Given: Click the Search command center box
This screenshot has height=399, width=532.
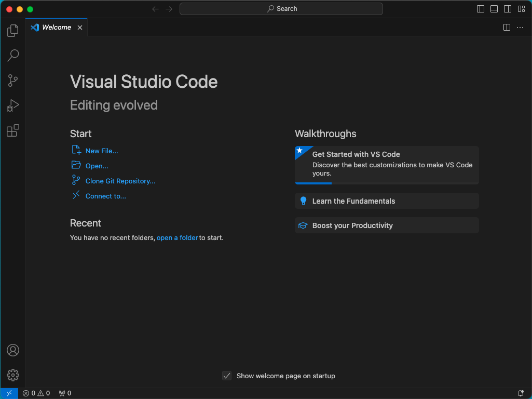Looking at the screenshot, I should point(281,9).
